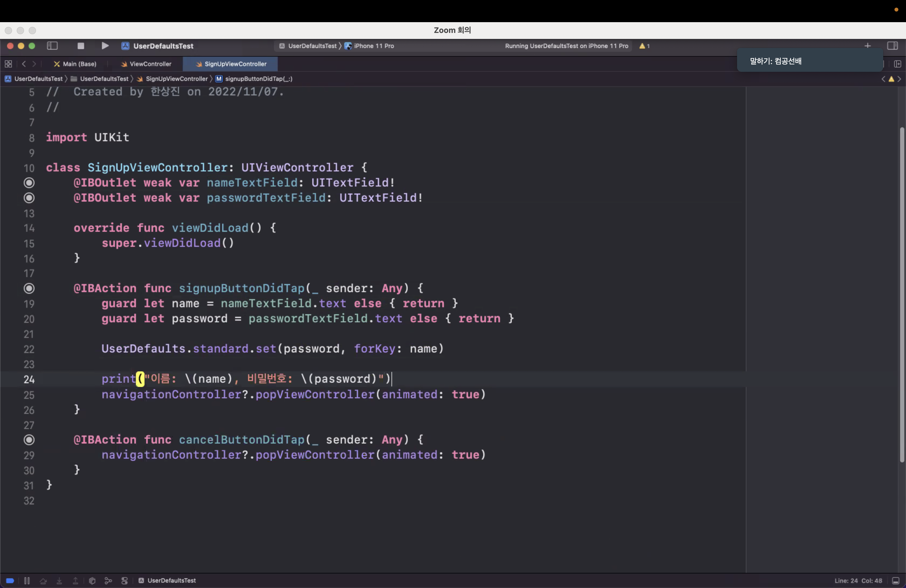The width and height of the screenshot is (906, 588).
Task: Click the nameTextField outlet connection circle
Action: coord(29,183)
